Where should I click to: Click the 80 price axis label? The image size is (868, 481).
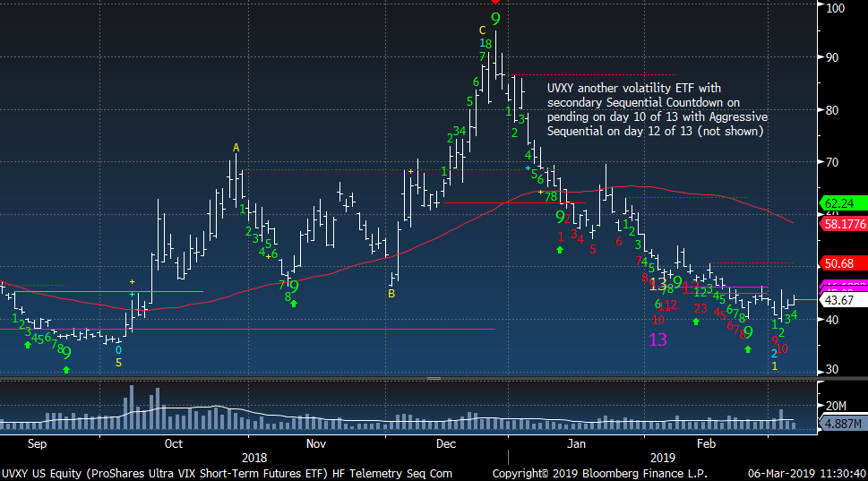[831, 110]
